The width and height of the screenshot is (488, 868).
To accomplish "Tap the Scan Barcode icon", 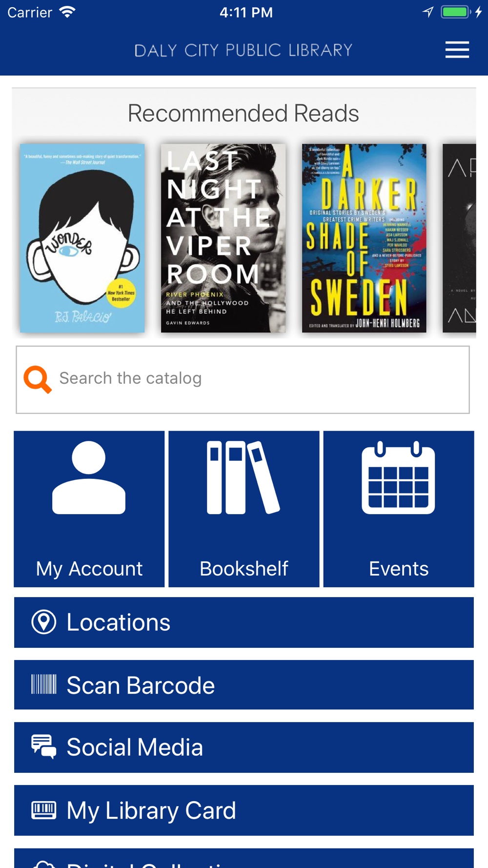I will click(x=44, y=684).
